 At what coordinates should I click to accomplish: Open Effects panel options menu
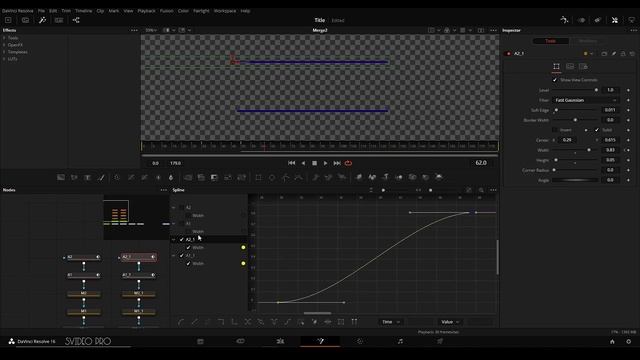tap(134, 30)
